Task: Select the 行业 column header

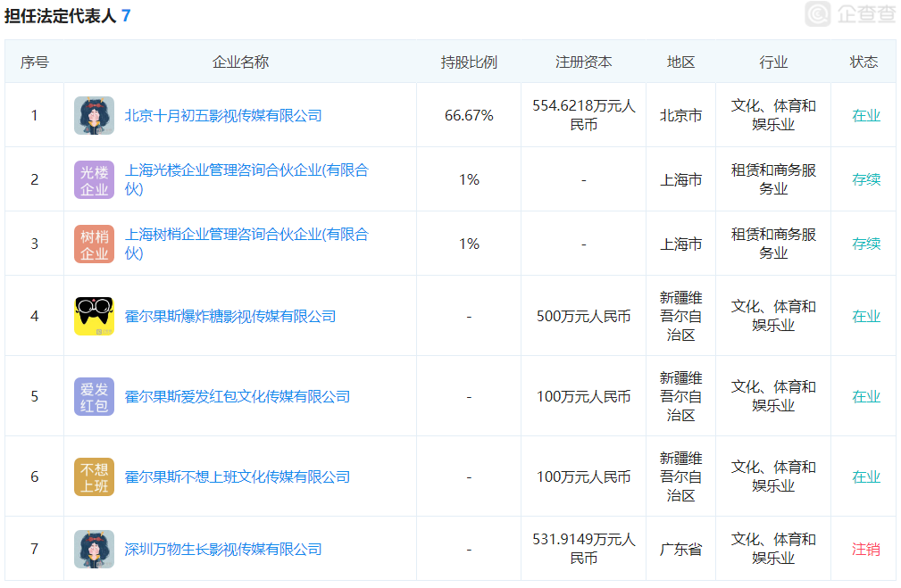Action: (x=773, y=62)
